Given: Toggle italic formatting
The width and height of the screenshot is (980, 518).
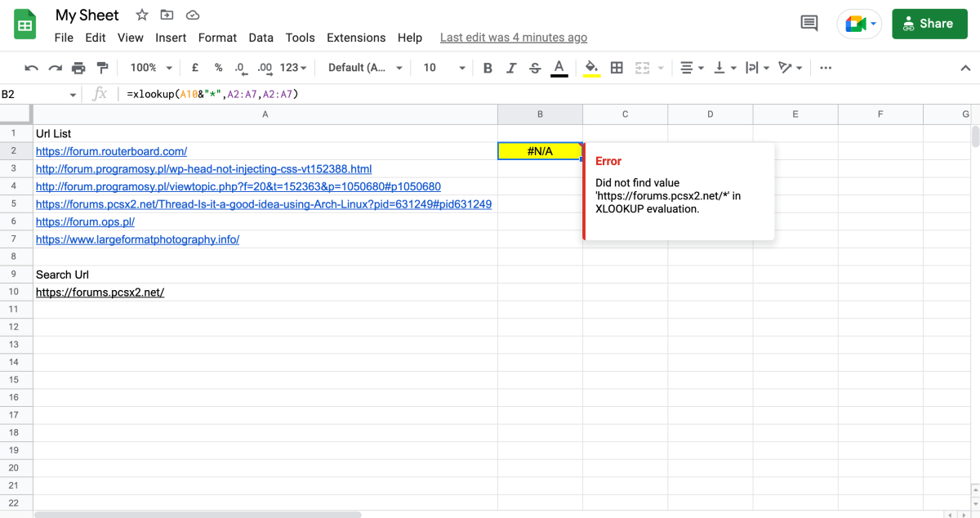Looking at the screenshot, I should 511,68.
